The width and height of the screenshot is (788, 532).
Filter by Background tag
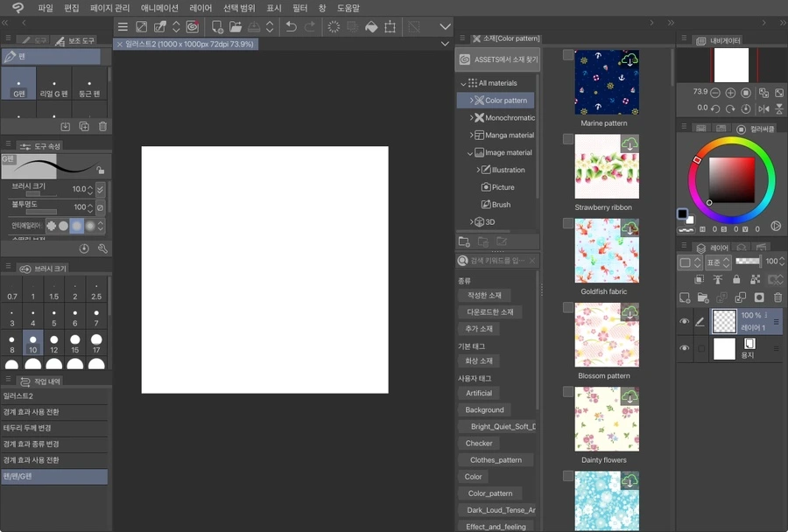pyautogui.click(x=484, y=409)
